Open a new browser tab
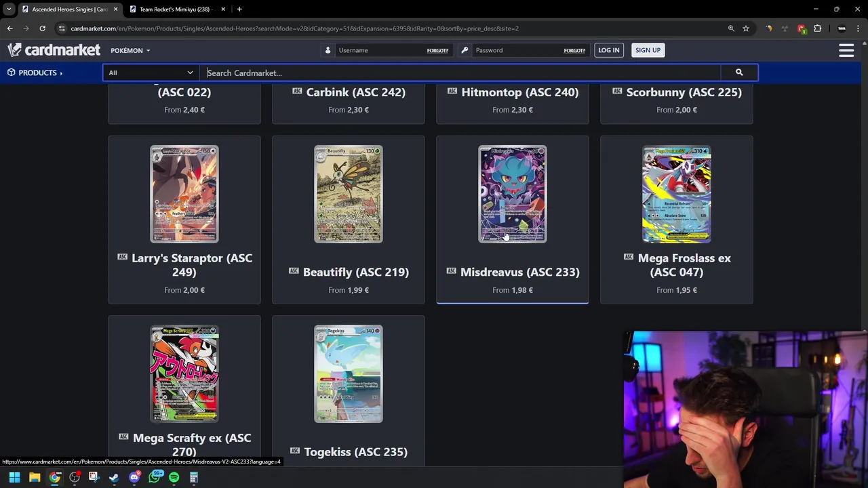868x488 pixels. [239, 9]
